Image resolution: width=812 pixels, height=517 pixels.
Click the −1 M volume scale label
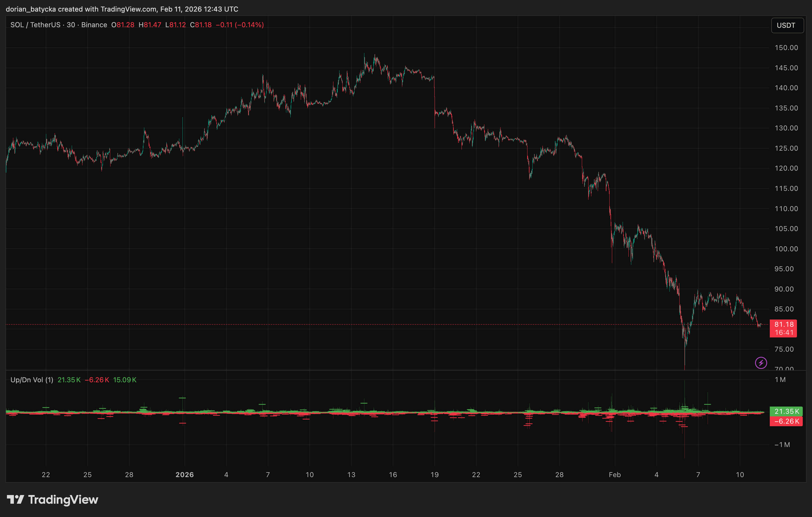tap(782, 444)
